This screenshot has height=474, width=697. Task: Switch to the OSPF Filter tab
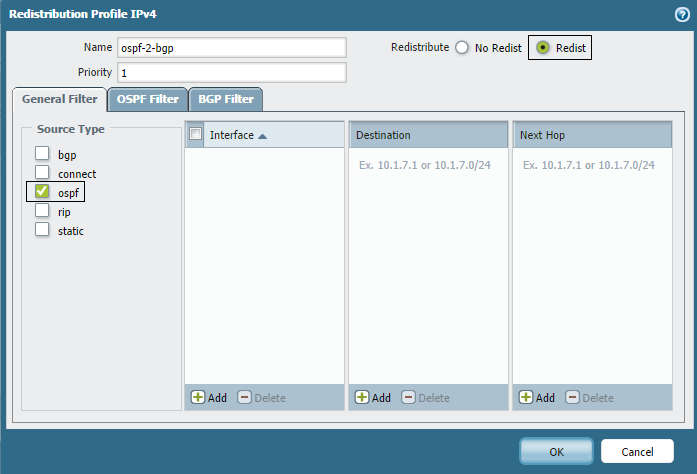coord(148,99)
